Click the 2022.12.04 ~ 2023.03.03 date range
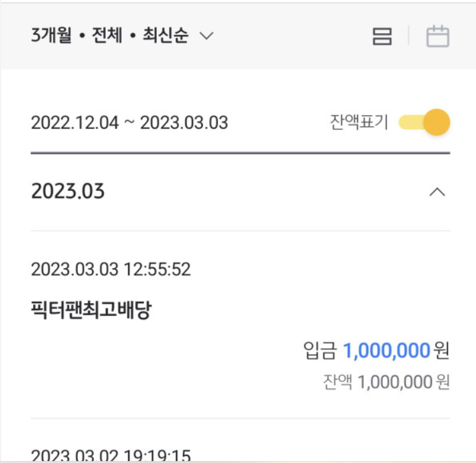The image size is (476, 463). click(x=129, y=122)
